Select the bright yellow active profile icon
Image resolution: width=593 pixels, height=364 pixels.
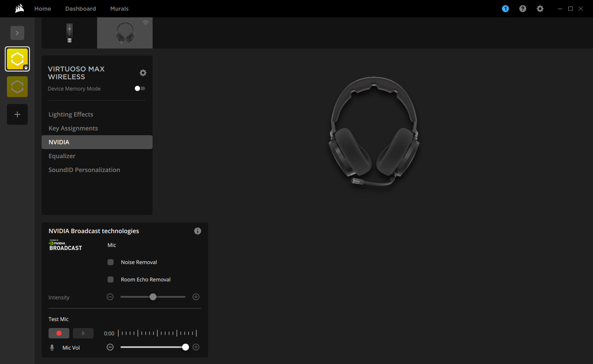pyautogui.click(x=17, y=59)
